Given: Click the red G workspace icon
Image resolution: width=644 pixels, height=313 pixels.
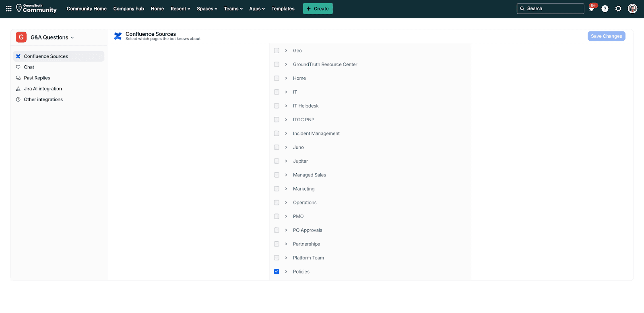Looking at the screenshot, I should [x=21, y=37].
